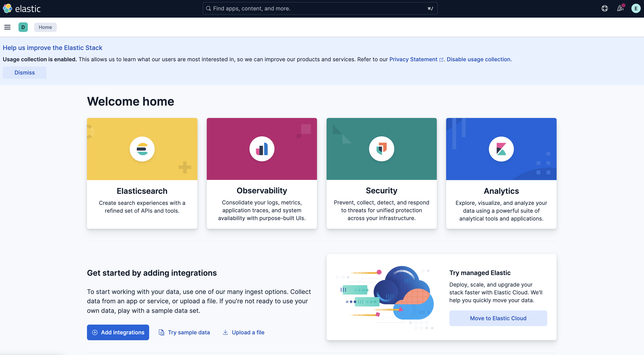The image size is (644, 355).
Task: Click the Security shield icon
Action: [x=382, y=149]
